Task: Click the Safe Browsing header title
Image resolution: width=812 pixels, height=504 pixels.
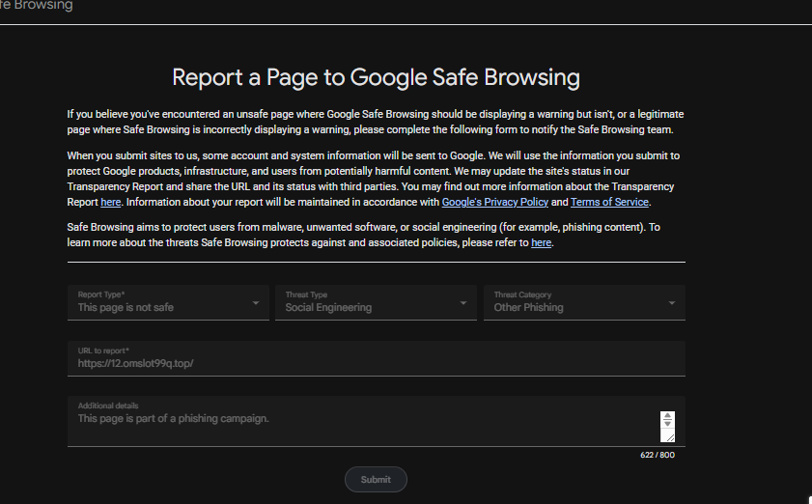Action: [x=37, y=6]
